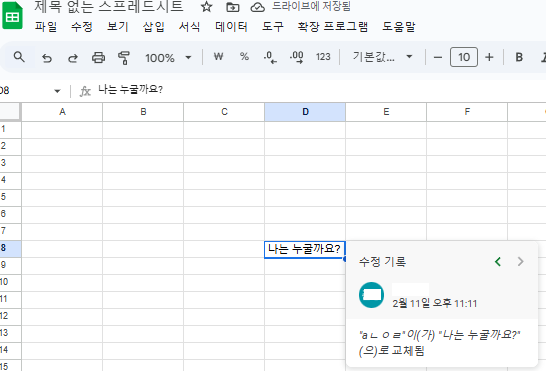This screenshot has height=371, width=549.
Task: Click the replacement text ending in 교체됨
Action: tap(440, 343)
